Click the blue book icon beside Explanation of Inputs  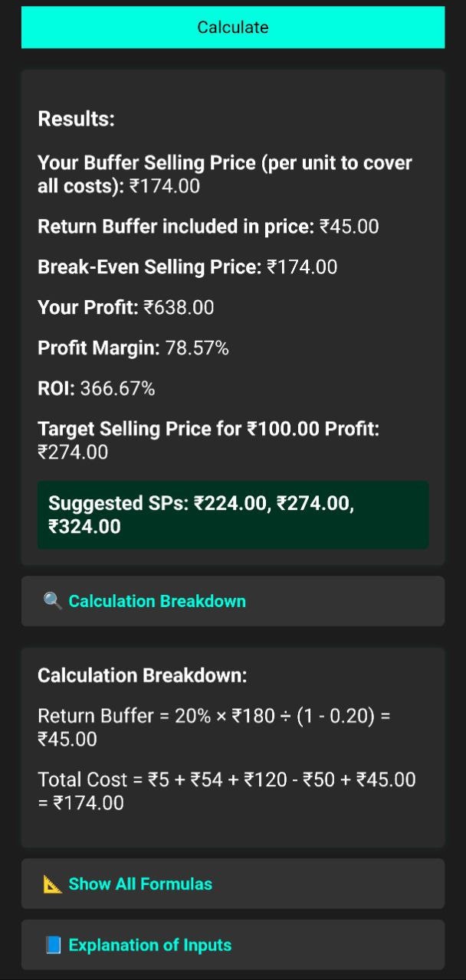pyautogui.click(x=53, y=945)
